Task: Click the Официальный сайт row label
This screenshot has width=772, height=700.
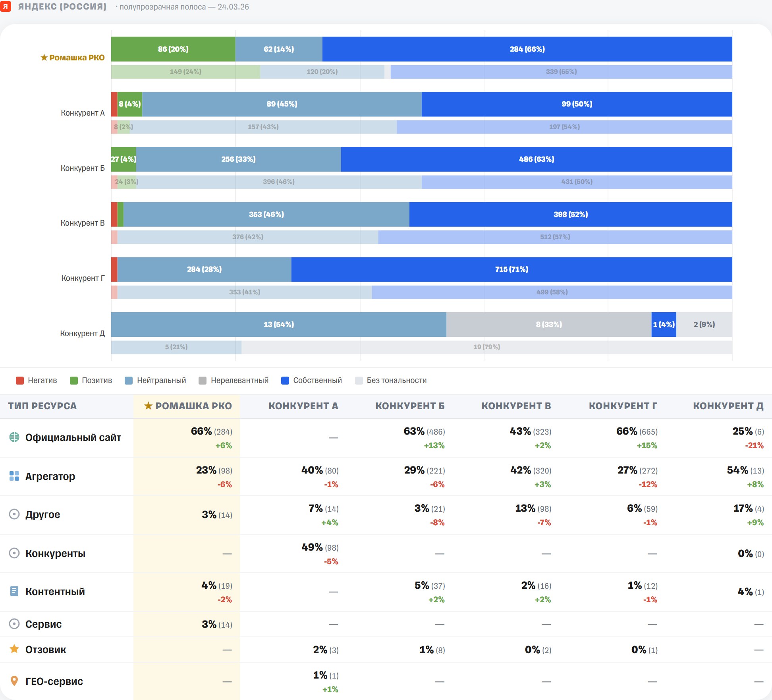Action: (73, 437)
